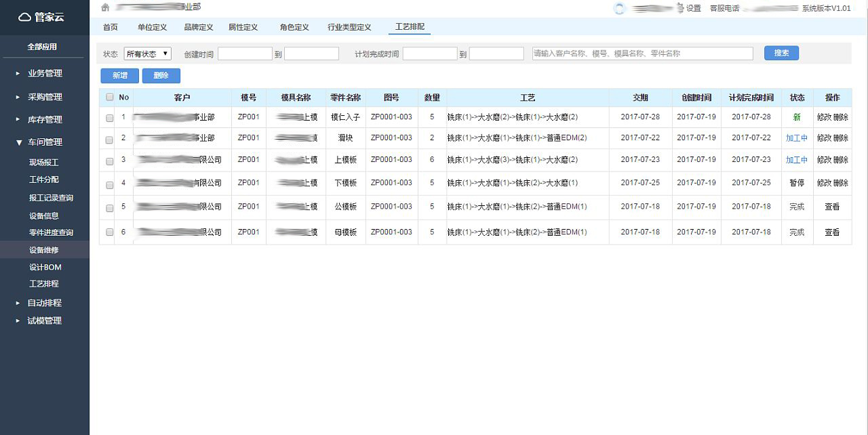The image size is (868, 435).
Task: Open the 所有状态 status dropdown
Action: [x=146, y=53]
